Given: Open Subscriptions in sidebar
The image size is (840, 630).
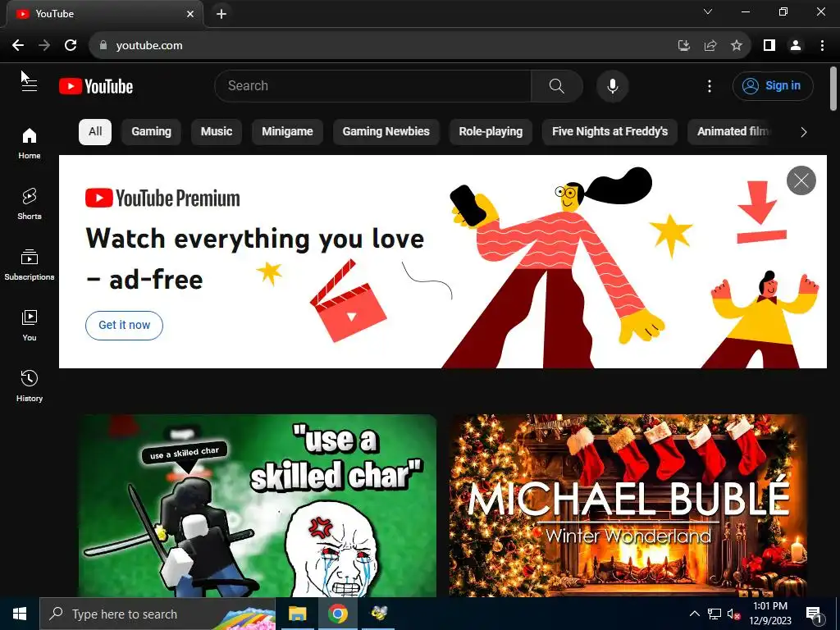Looking at the screenshot, I should 30,265.
